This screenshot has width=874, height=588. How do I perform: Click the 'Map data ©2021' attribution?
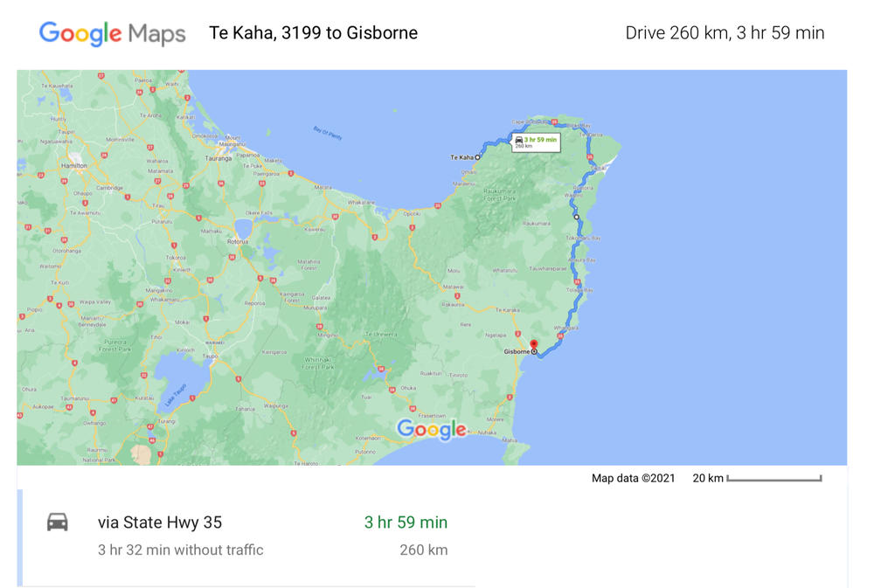coord(633,478)
